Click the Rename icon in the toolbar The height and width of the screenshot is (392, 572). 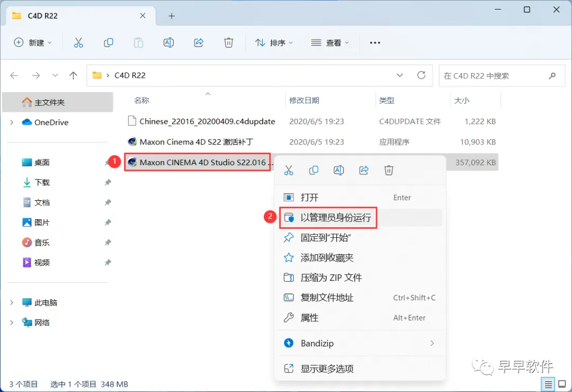[x=168, y=43]
